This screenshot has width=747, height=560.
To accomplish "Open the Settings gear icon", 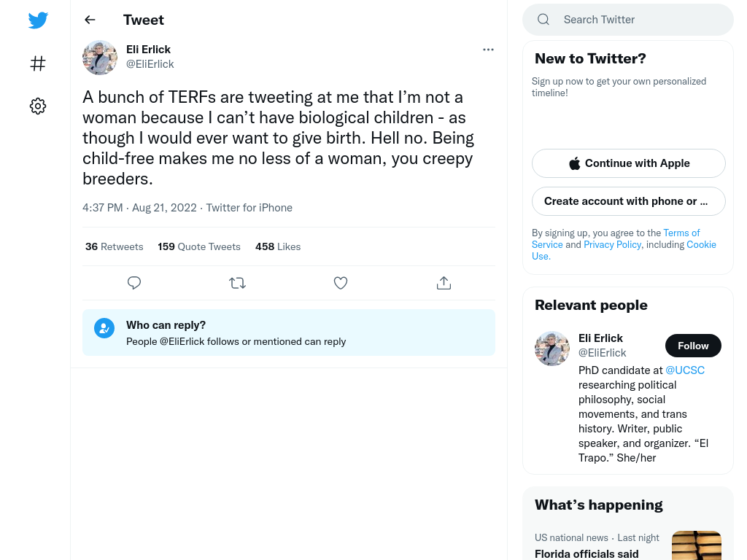I will [x=38, y=106].
